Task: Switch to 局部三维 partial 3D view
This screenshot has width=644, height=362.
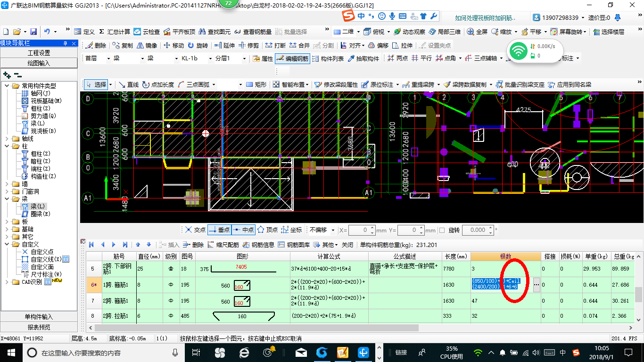Action: click(445, 32)
